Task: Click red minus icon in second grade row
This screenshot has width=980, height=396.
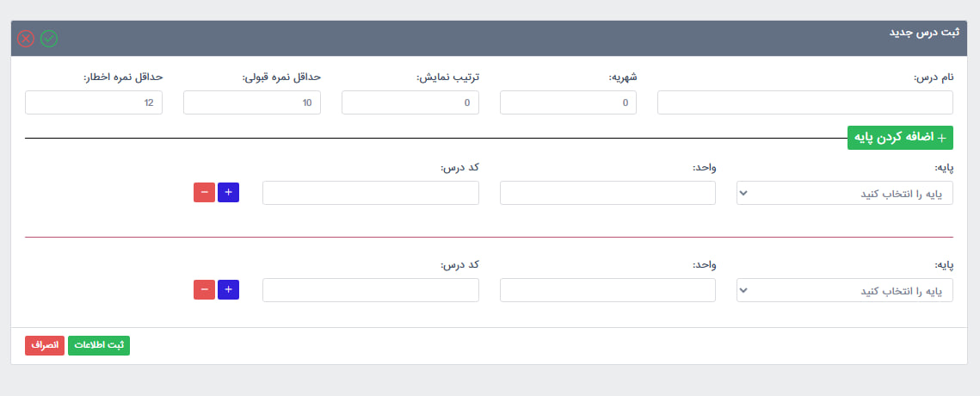Action: (205, 290)
